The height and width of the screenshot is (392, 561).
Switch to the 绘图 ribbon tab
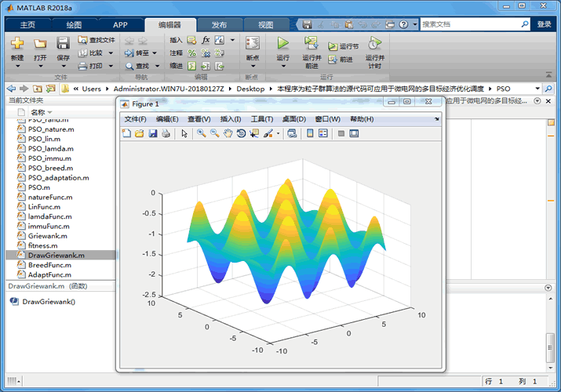74,24
